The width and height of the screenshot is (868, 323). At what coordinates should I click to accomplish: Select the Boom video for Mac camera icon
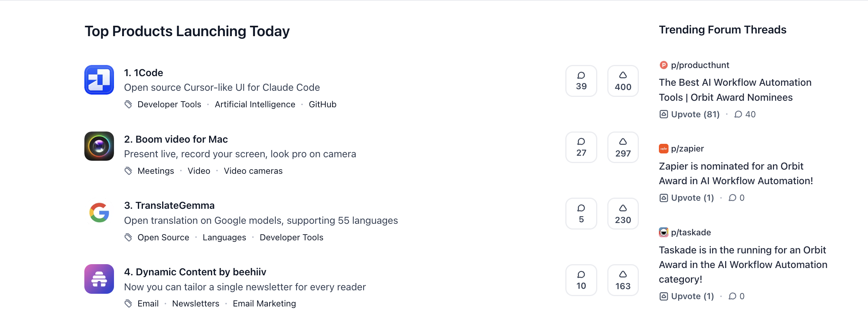[x=99, y=146]
